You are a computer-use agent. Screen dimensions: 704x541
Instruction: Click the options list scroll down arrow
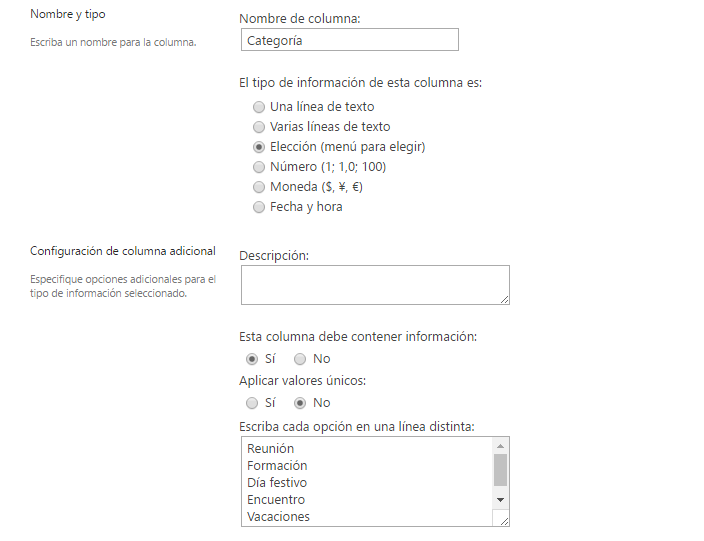[501, 498]
